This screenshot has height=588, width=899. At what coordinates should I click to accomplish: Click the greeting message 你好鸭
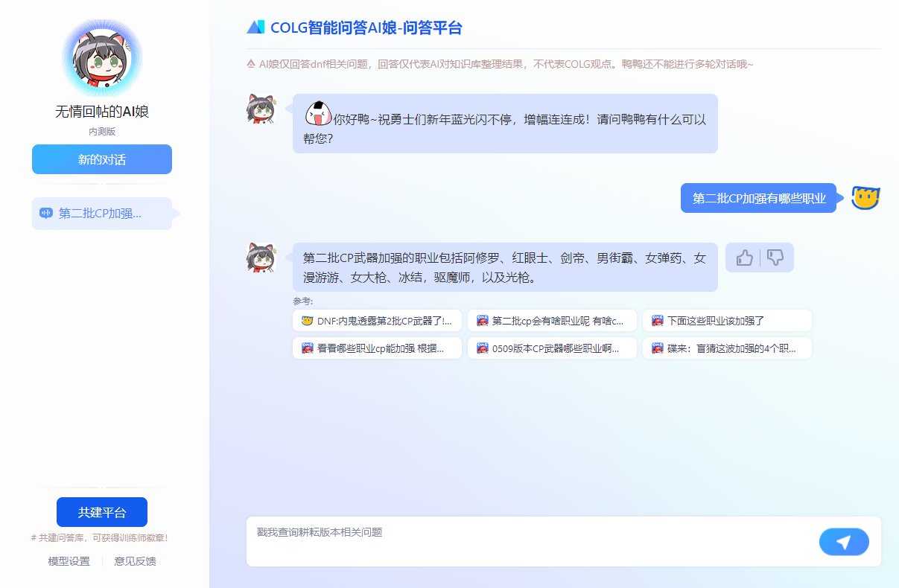pyautogui.click(x=505, y=124)
